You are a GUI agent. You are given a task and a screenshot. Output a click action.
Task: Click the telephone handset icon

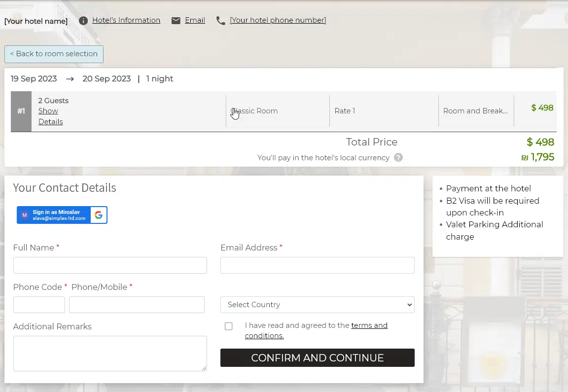[x=221, y=21]
